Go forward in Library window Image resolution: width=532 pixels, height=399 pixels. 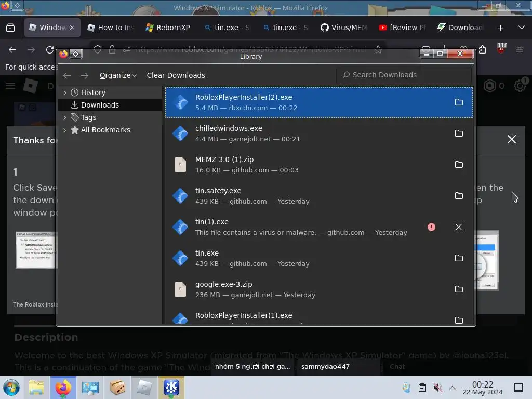(x=85, y=75)
